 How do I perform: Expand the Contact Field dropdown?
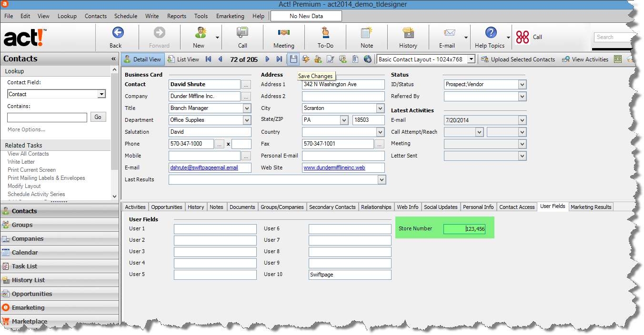point(101,94)
